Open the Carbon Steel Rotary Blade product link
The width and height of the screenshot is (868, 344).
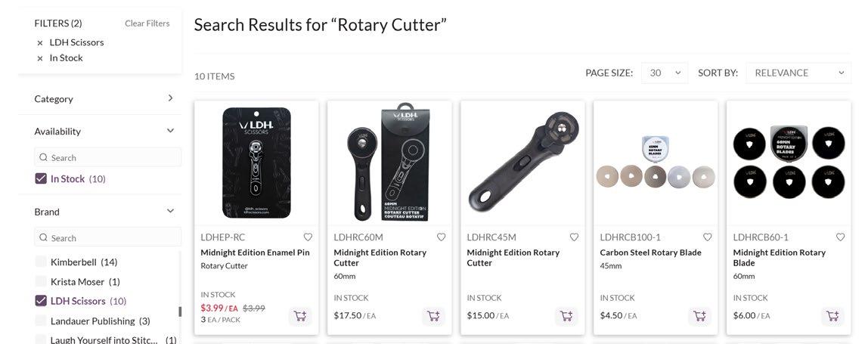point(650,253)
